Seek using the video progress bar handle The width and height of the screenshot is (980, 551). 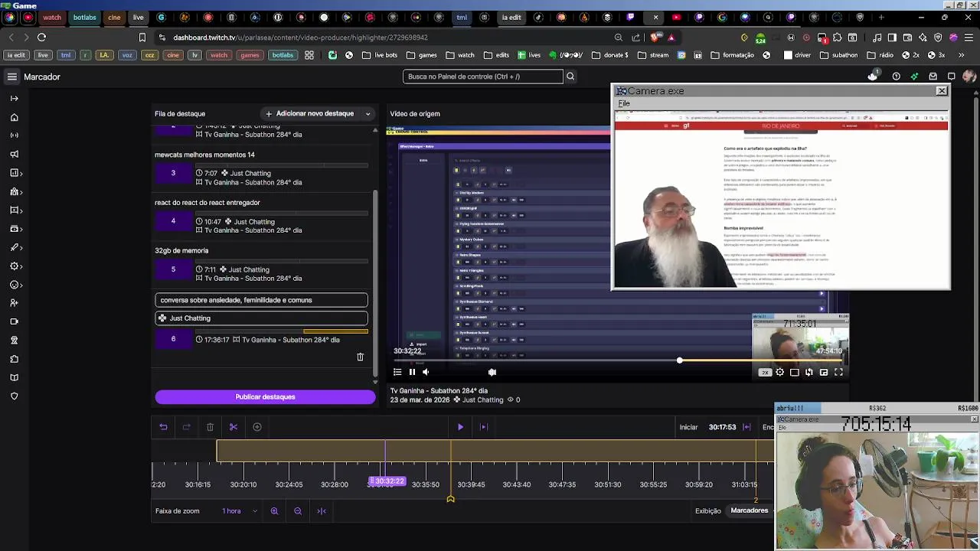[680, 360]
